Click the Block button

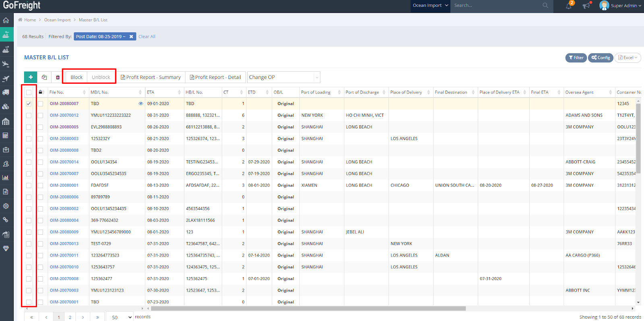point(76,77)
